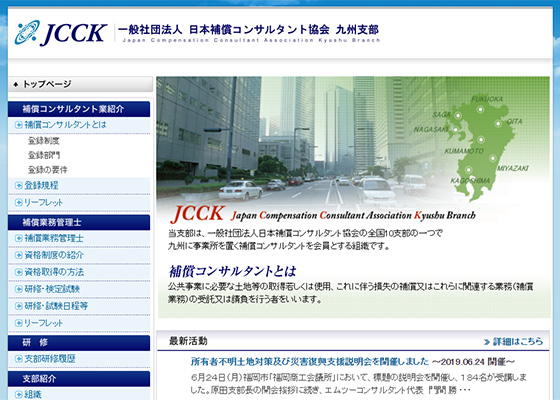This screenshot has height=400, width=560.
Task: Select the 補償業務管理士 section header
Action: tap(79, 222)
